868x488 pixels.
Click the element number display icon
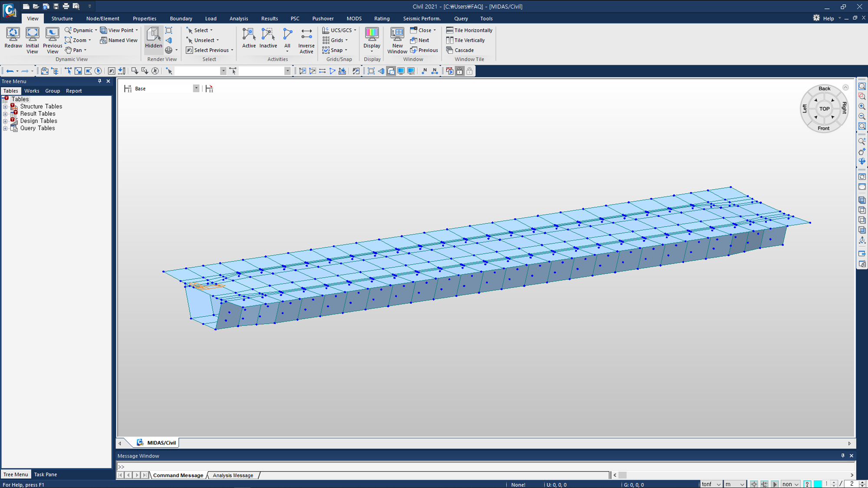coord(434,71)
